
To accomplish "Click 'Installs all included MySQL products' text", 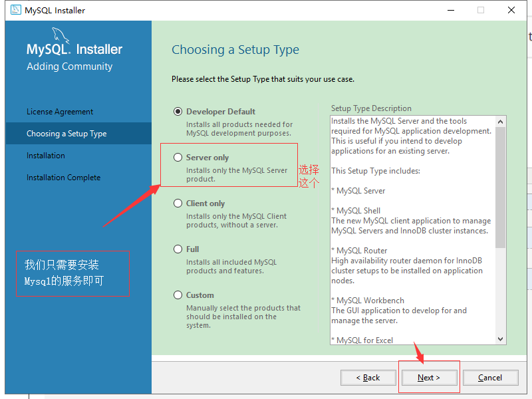I will (231, 267).
